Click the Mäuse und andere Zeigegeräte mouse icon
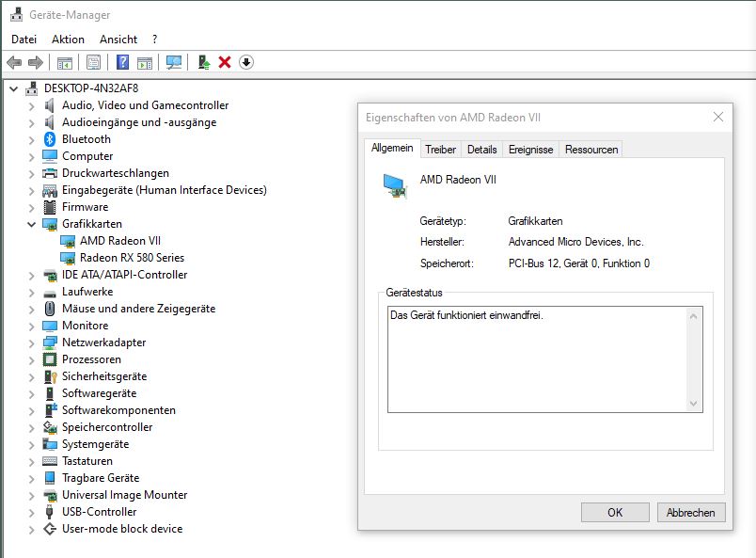This screenshot has width=756, height=558. [50, 309]
